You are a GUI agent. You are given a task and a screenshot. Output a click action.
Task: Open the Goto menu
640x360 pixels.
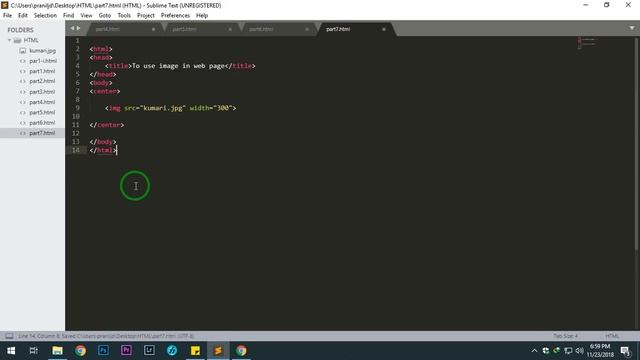(x=104, y=16)
